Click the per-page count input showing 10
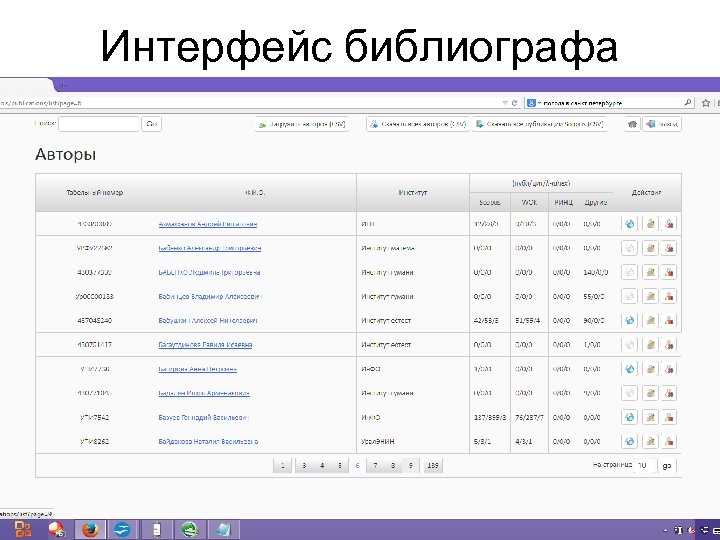 (644, 465)
